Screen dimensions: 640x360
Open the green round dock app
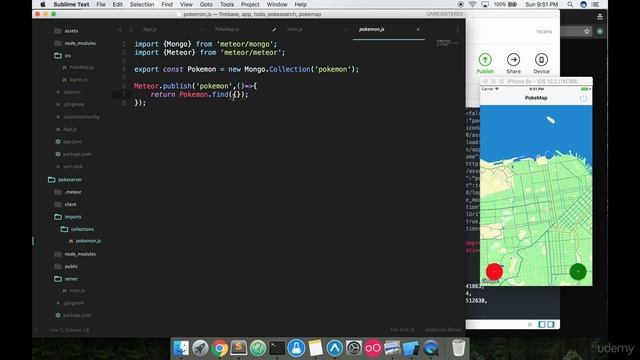pos(258,348)
